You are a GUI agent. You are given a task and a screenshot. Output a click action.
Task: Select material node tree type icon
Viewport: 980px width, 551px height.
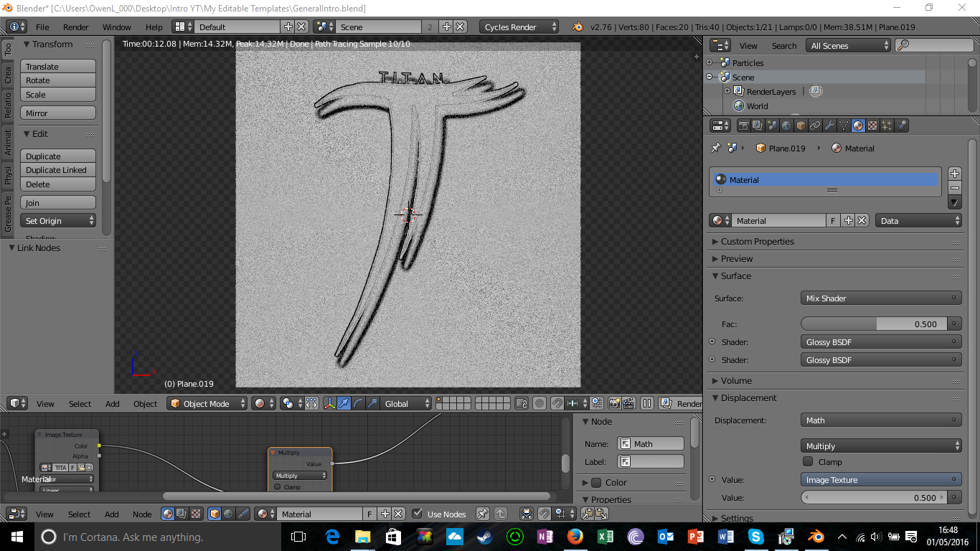click(167, 514)
